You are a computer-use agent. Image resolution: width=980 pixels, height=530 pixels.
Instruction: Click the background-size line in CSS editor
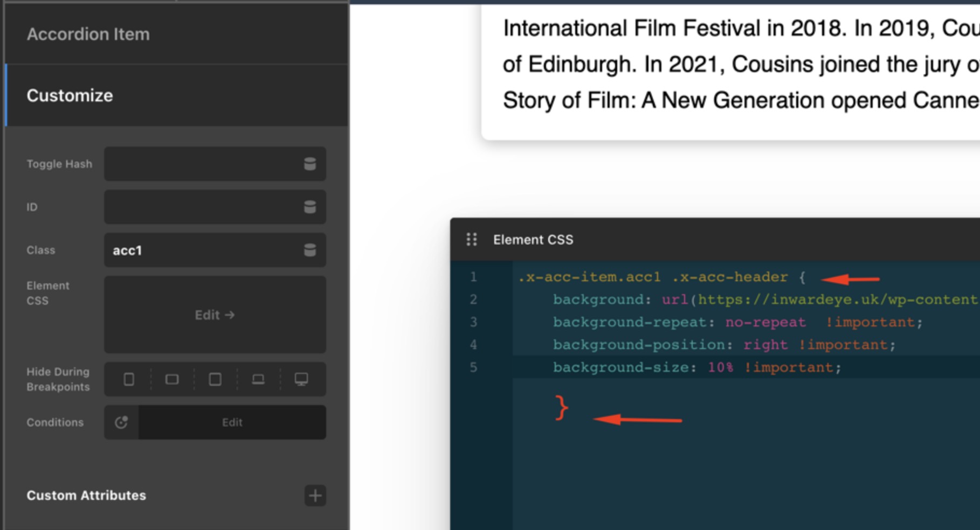pyautogui.click(x=695, y=367)
